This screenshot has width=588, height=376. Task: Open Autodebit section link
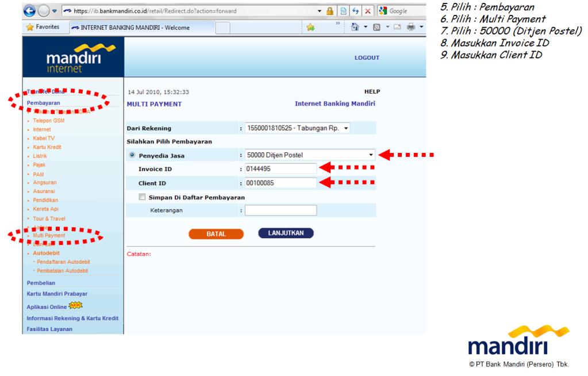[46, 254]
